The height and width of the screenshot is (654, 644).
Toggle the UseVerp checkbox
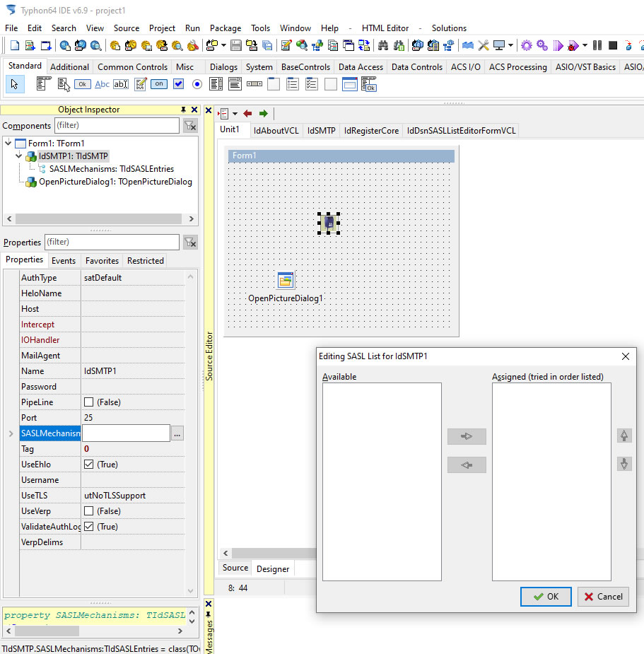tap(89, 511)
